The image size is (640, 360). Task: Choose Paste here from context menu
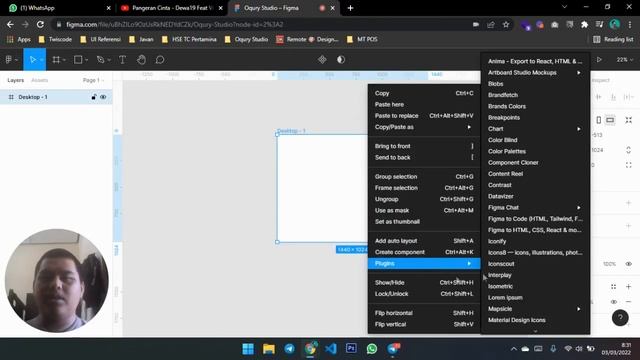point(423,104)
